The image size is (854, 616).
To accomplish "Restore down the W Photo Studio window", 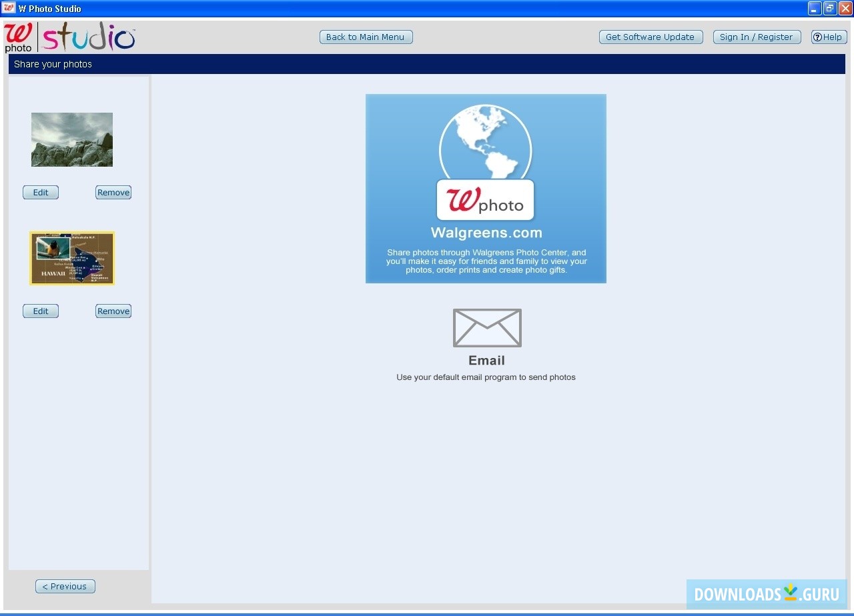I will click(830, 9).
